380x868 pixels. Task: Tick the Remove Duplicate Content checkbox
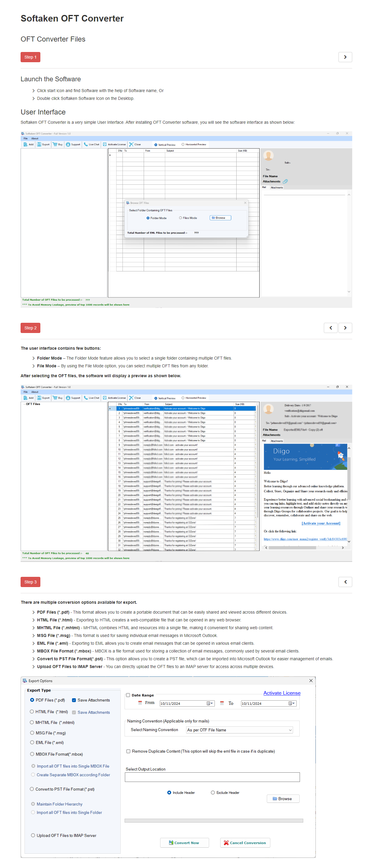coord(128,751)
